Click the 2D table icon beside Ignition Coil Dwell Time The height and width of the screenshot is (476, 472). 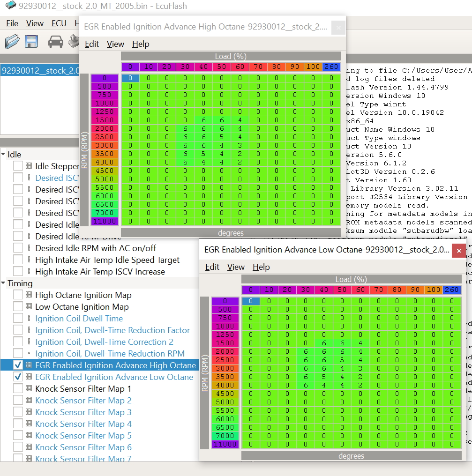tap(29, 319)
